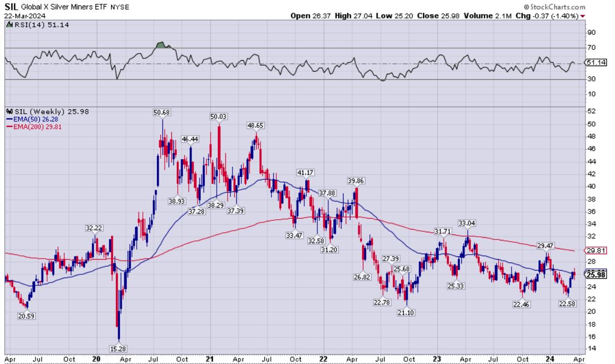Click the 31.20 low price label
This screenshot has width=615, height=364.
329,250
